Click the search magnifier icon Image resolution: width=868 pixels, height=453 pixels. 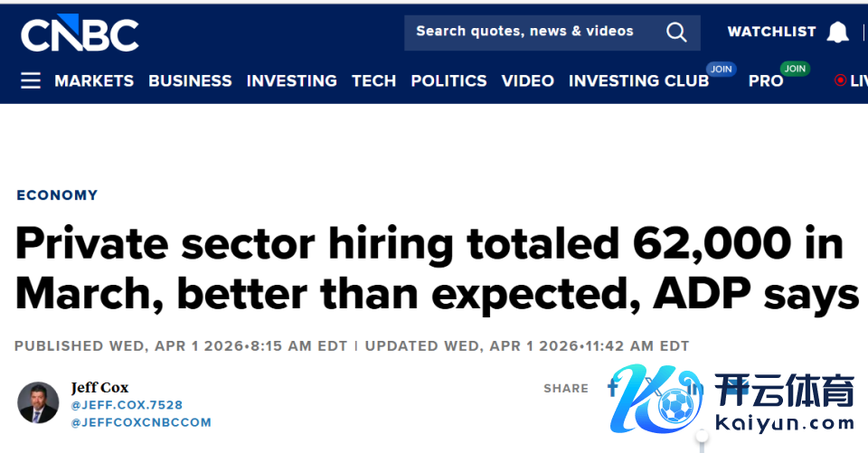tap(676, 33)
